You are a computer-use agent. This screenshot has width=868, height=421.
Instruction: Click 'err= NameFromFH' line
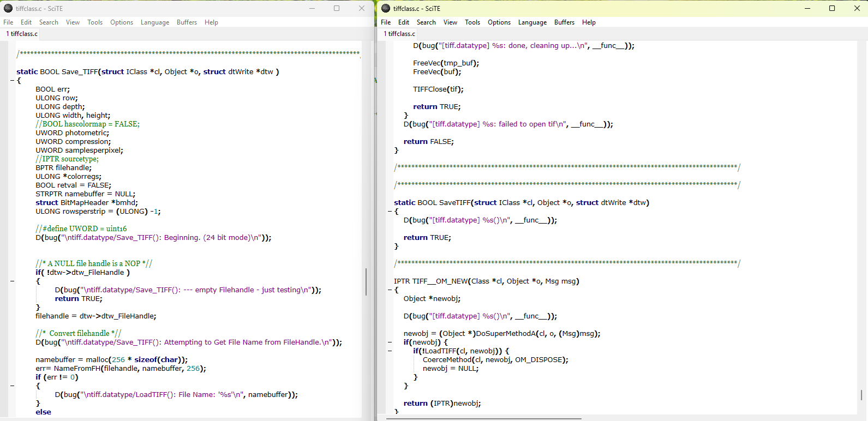pyautogui.click(x=121, y=368)
